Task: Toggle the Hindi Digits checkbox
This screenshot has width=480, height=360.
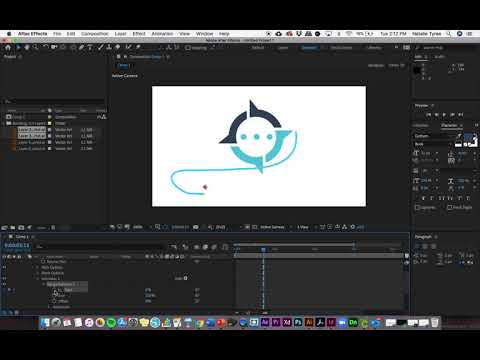Action: pyautogui.click(x=450, y=208)
